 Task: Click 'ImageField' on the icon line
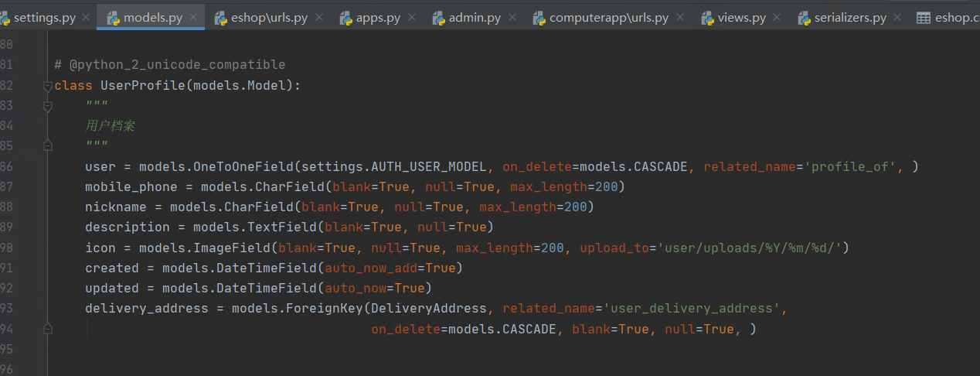coord(232,248)
